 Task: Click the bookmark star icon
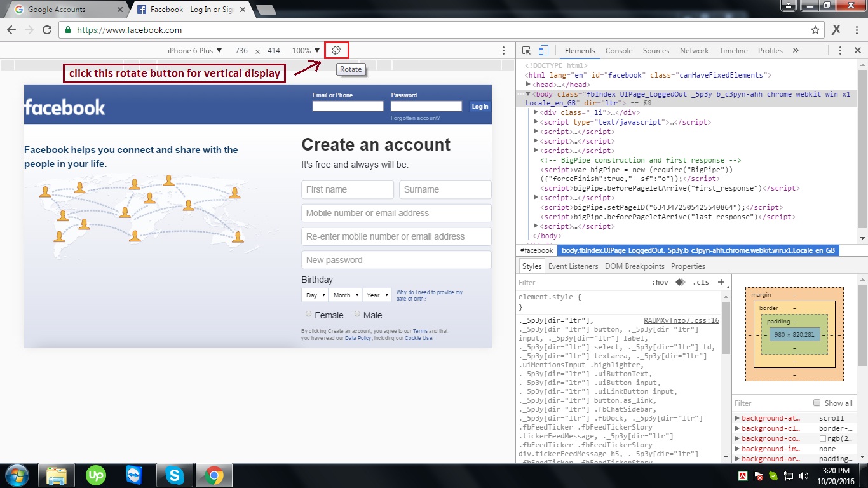click(x=814, y=29)
